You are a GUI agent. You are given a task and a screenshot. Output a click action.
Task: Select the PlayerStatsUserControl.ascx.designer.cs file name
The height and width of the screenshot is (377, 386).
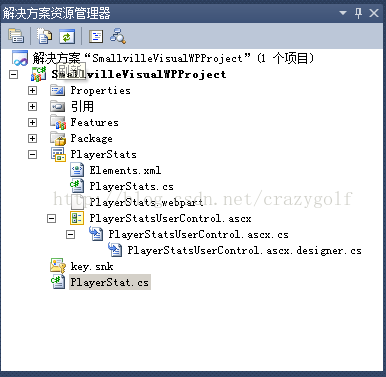tap(244, 250)
